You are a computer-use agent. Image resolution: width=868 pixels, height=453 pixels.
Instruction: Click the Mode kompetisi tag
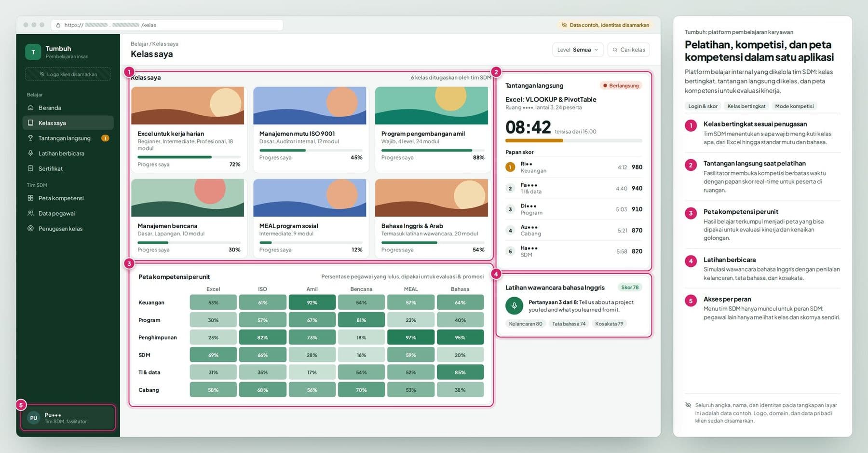tap(794, 106)
